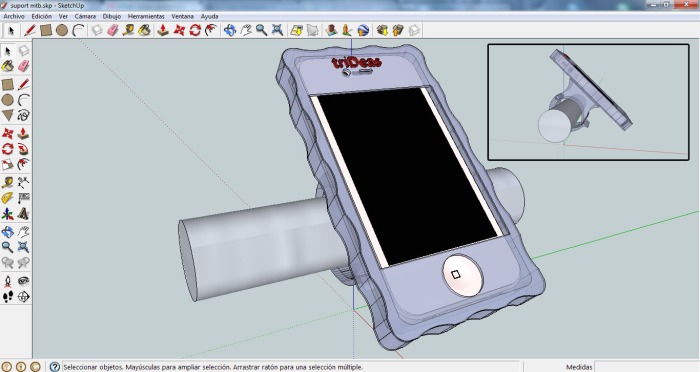Click the Add Location map icon
The height and width of the screenshot is (372, 700).
pyautogui.click(x=296, y=30)
